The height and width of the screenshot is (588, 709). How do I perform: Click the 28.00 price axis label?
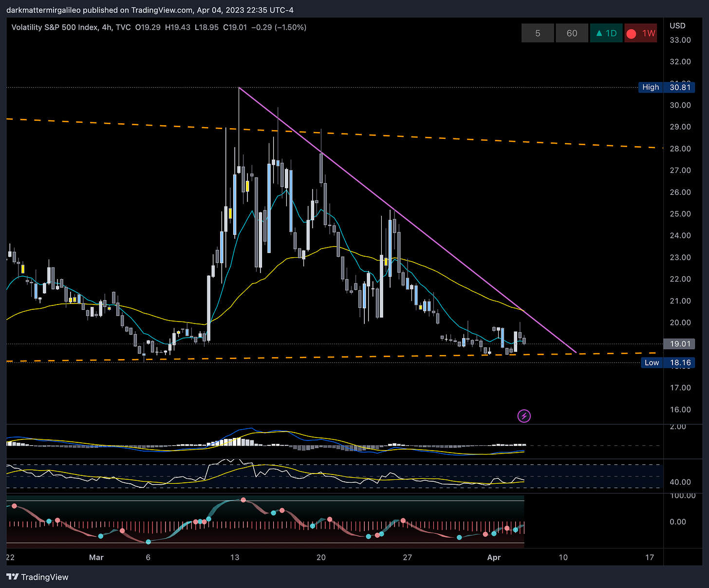[x=680, y=149]
